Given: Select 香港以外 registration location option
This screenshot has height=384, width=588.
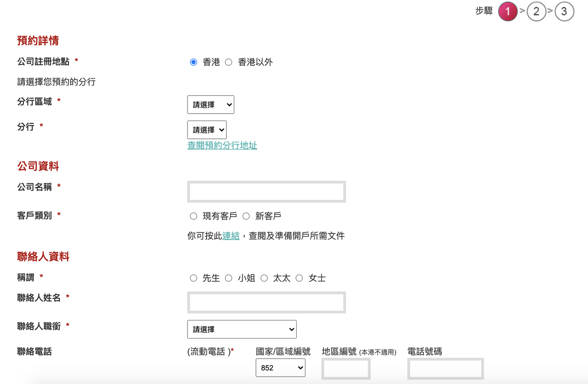Looking at the screenshot, I should (229, 62).
